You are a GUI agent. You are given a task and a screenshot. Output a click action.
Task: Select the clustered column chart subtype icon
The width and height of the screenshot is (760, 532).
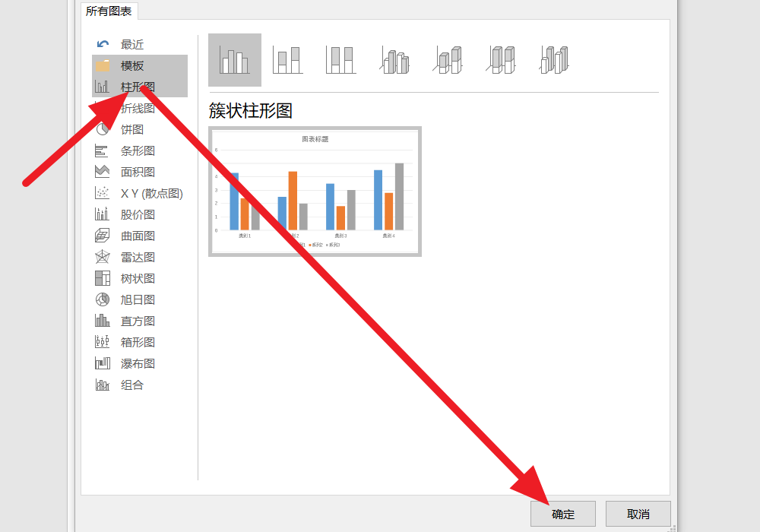tap(233, 60)
